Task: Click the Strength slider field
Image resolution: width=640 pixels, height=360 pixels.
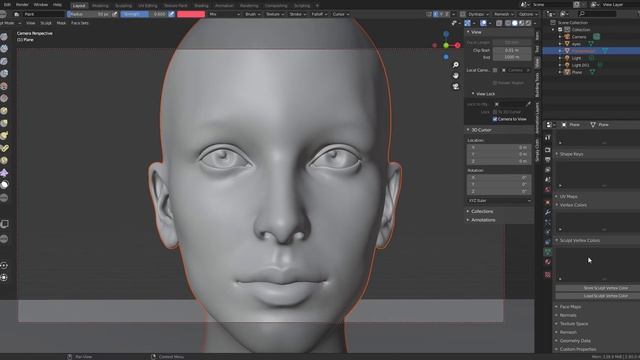Action: tap(144, 14)
